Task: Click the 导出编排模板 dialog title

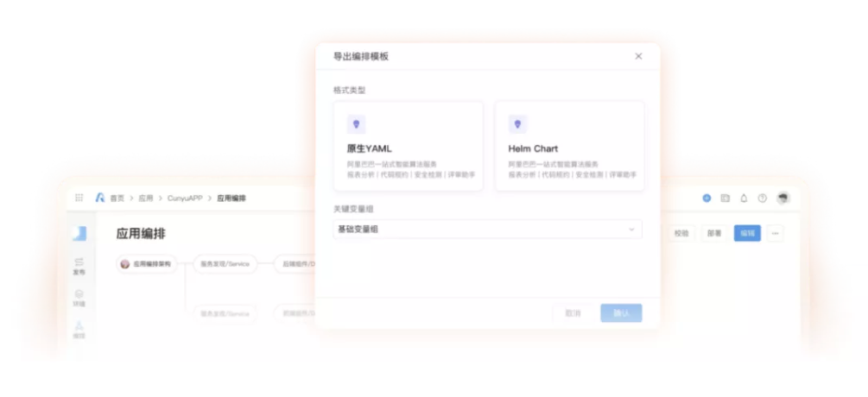Action: pyautogui.click(x=361, y=56)
